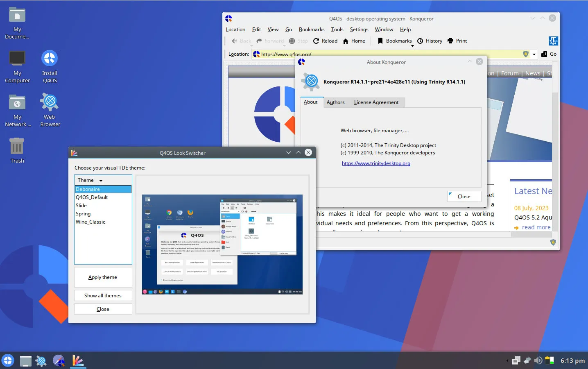Image resolution: width=588 pixels, height=369 pixels.
Task: Select Slide theme
Action: pyautogui.click(x=103, y=206)
